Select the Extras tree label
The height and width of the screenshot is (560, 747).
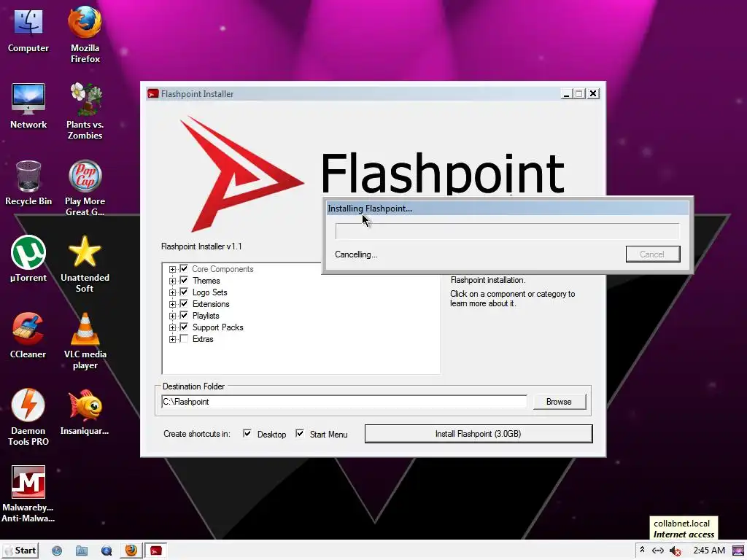tap(203, 339)
